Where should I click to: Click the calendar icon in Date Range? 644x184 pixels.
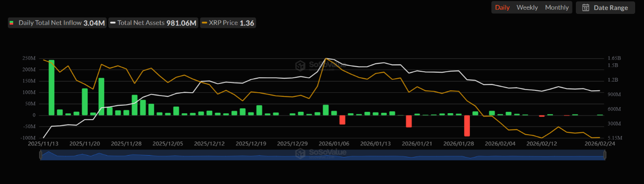pyautogui.click(x=586, y=7)
